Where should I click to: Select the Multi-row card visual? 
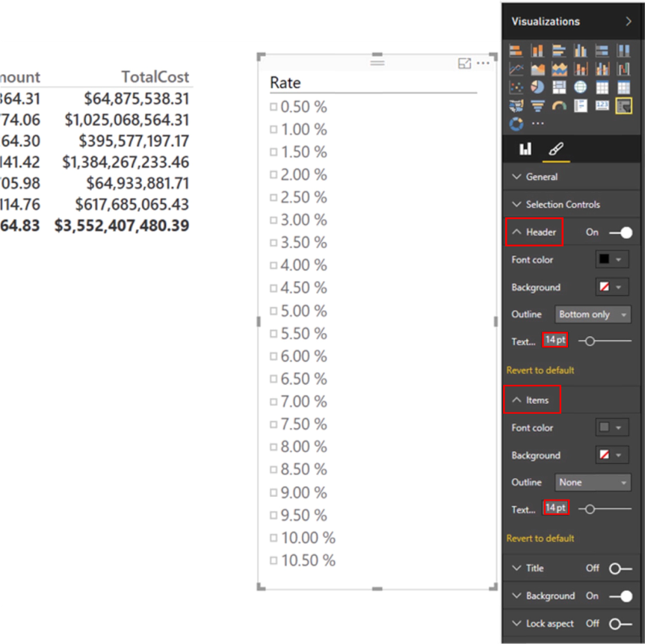[581, 105]
